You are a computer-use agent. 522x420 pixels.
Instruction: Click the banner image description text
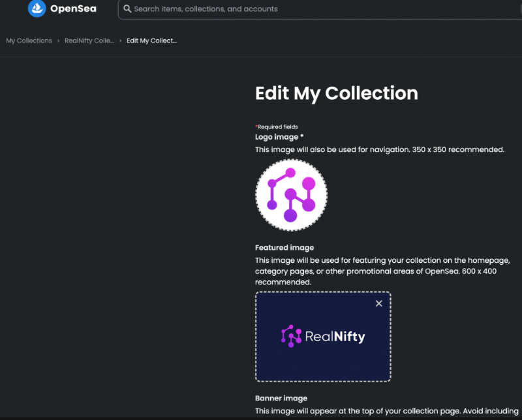(386, 412)
